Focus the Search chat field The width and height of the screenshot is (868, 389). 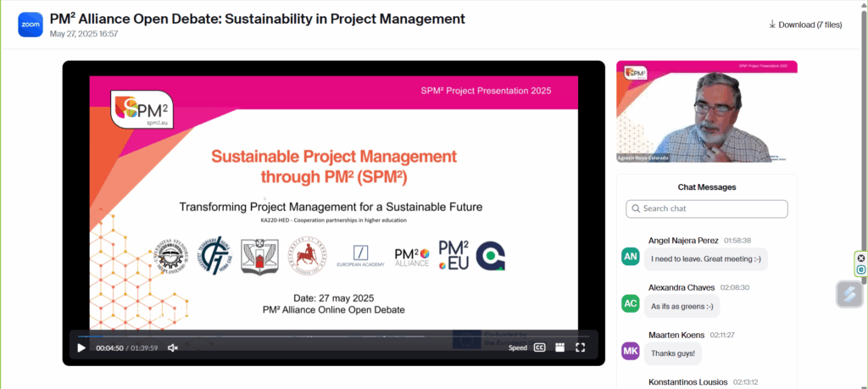tap(707, 208)
